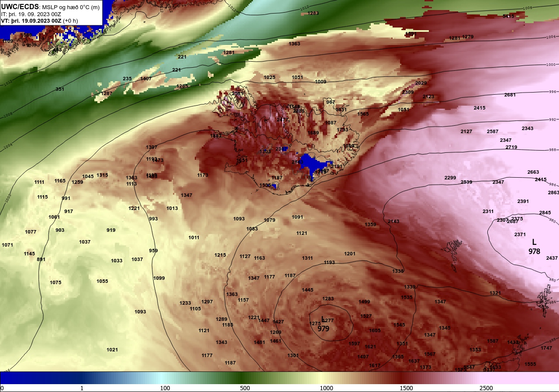
Task: Click the map value '2663'
Action: coord(533,172)
